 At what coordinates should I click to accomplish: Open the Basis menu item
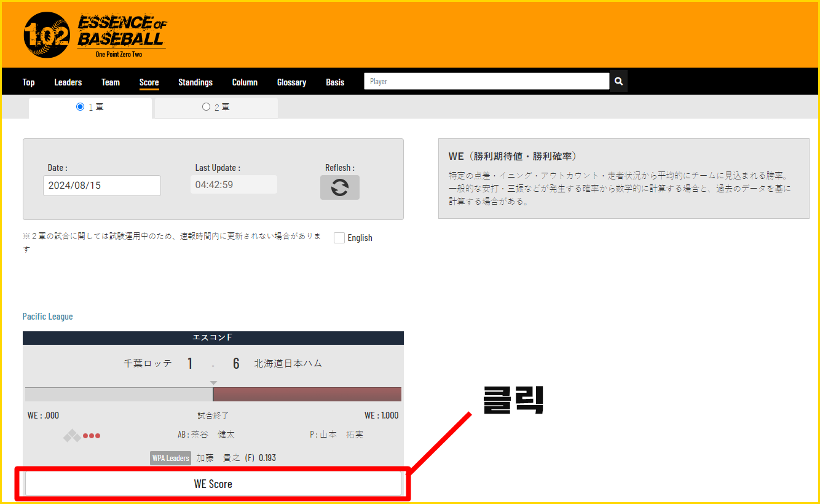point(335,82)
